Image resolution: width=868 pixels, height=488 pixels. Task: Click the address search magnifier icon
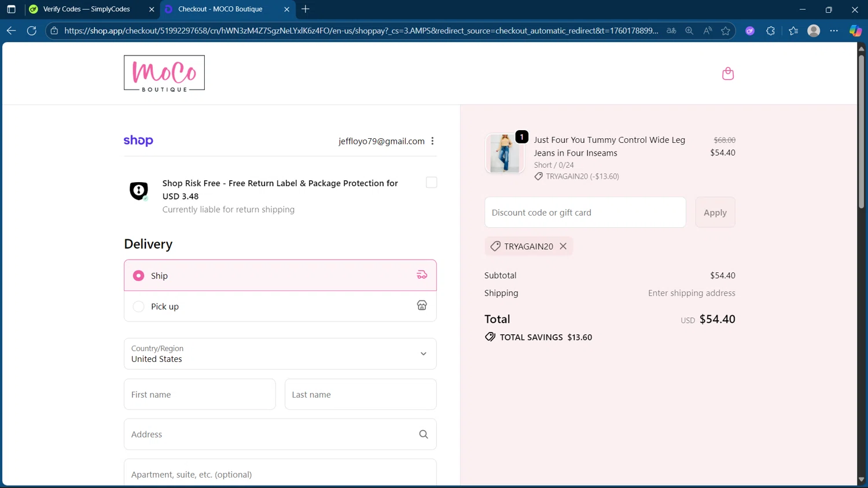[x=423, y=434]
